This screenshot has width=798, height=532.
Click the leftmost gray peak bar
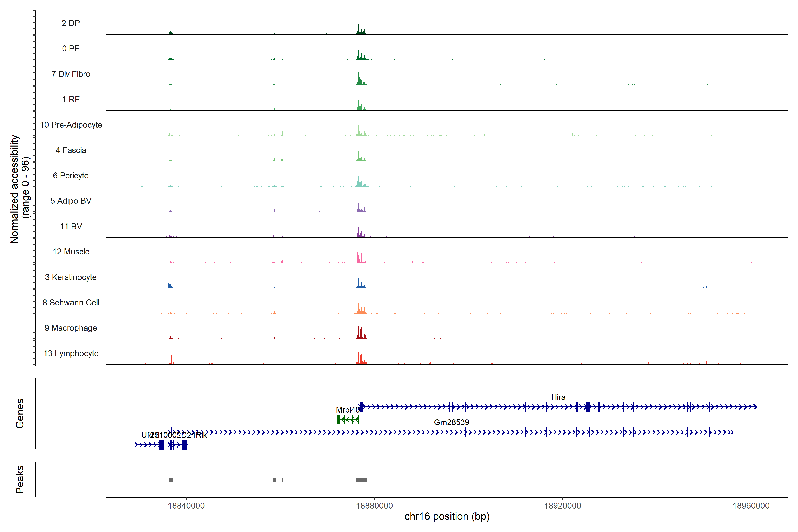171,479
